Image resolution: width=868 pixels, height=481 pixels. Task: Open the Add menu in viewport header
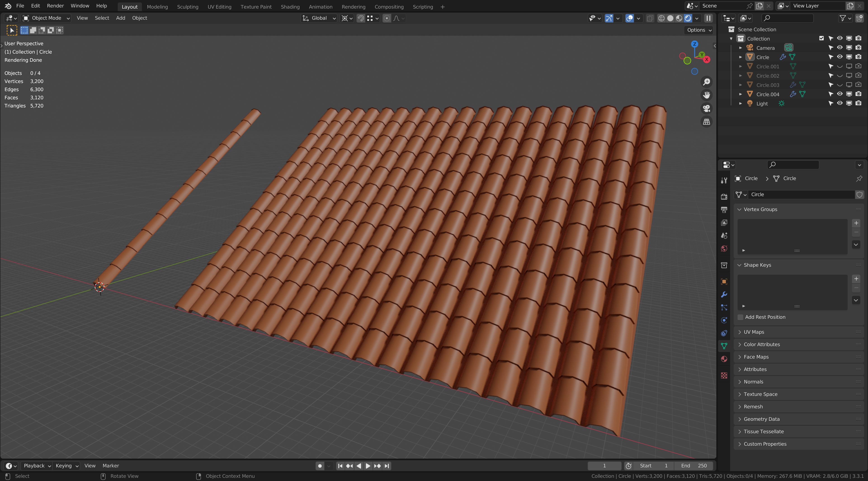coord(120,18)
